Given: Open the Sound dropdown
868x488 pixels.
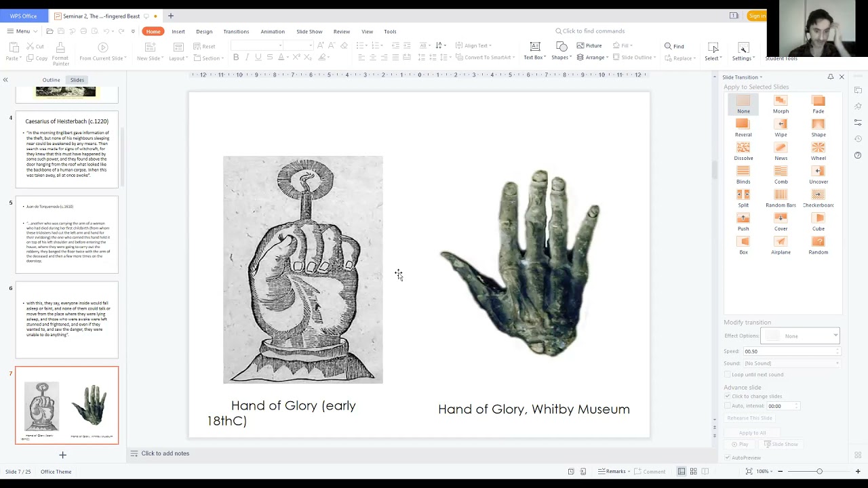Looking at the screenshot, I should tap(791, 363).
